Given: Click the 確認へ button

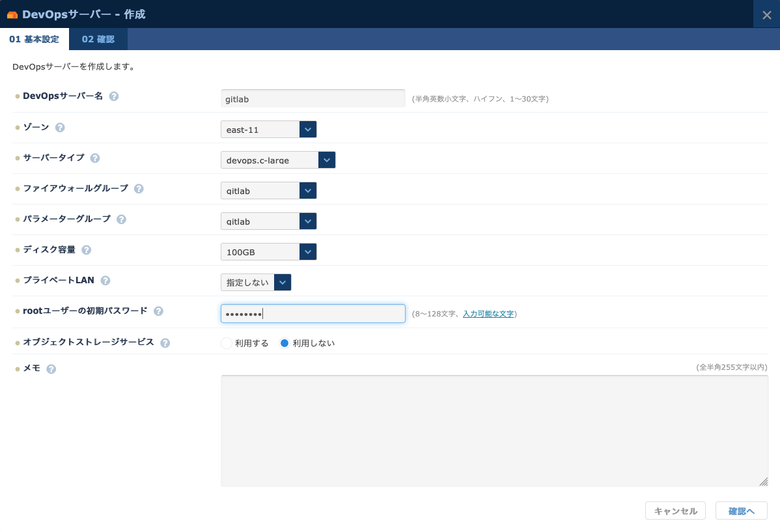Looking at the screenshot, I should 741,511.
